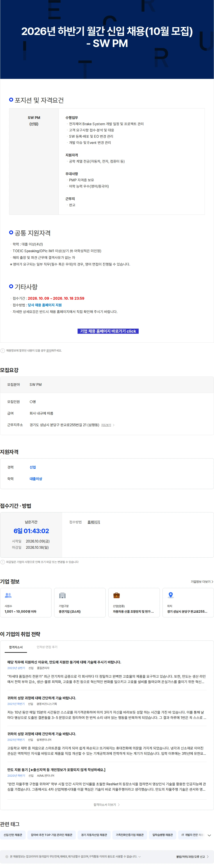Screen dimensions: 214x868
Task: Expand the 관련 태그 list with down chevron
Action: (209, 835)
